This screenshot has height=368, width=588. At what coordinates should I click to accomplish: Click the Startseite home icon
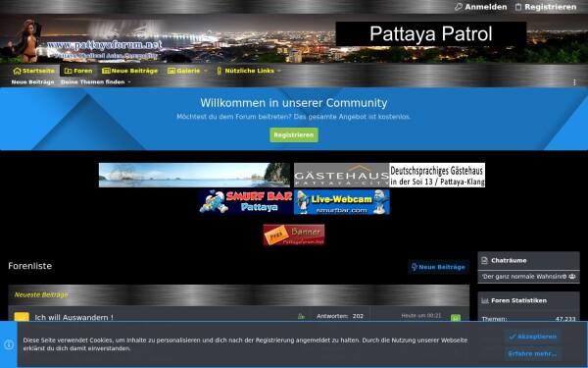click(x=17, y=71)
